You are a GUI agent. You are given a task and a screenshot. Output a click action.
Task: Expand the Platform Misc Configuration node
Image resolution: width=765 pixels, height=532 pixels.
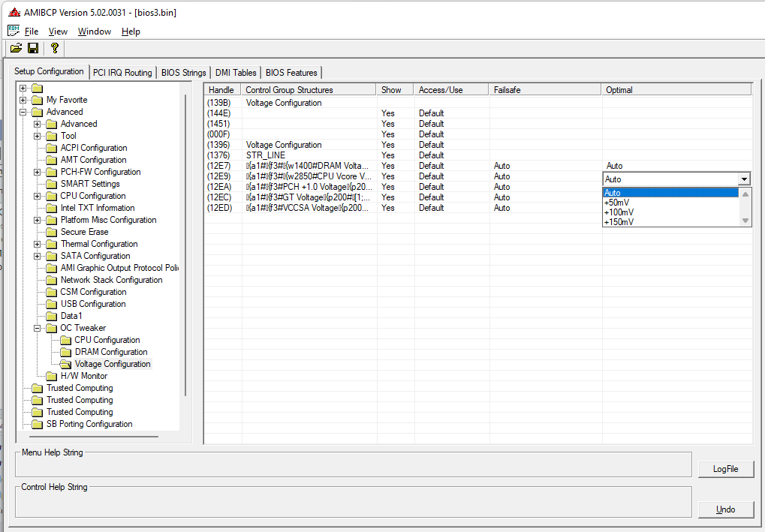coord(37,220)
